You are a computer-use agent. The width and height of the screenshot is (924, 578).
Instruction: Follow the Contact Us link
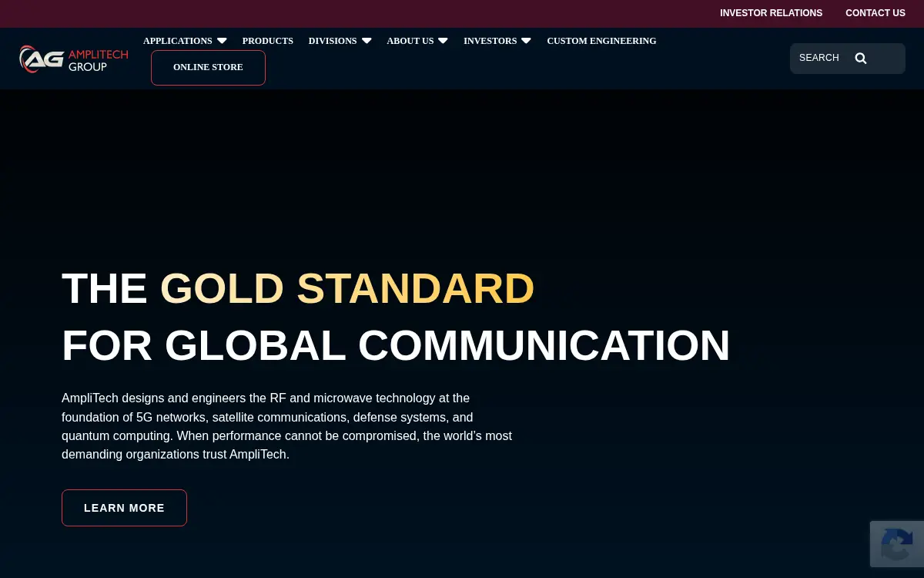(x=875, y=13)
